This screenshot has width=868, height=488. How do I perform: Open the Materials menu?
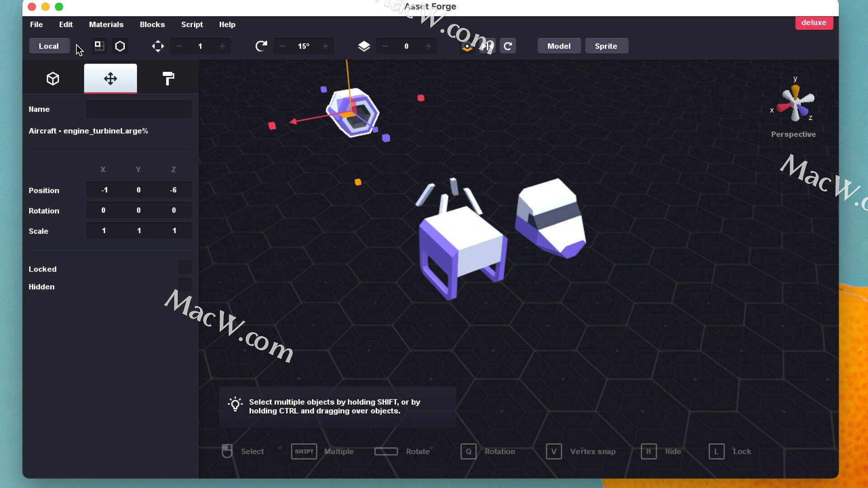coord(106,24)
